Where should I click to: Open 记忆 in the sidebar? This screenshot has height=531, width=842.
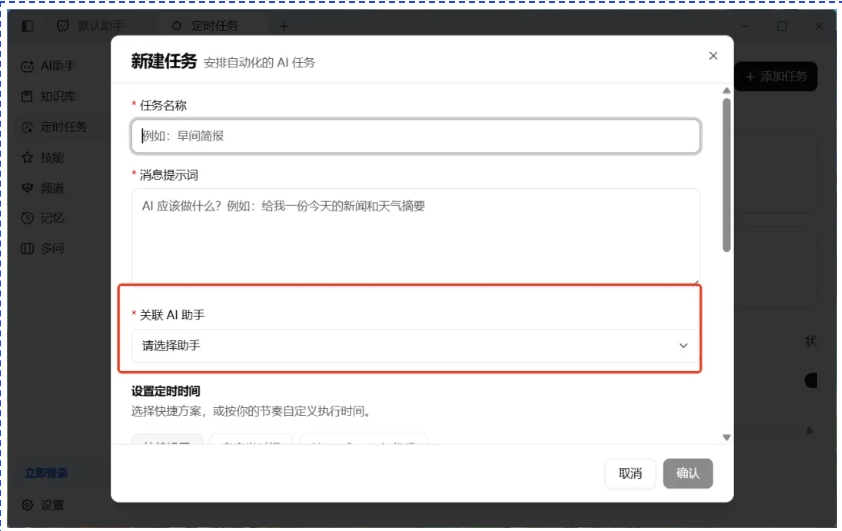[43, 218]
